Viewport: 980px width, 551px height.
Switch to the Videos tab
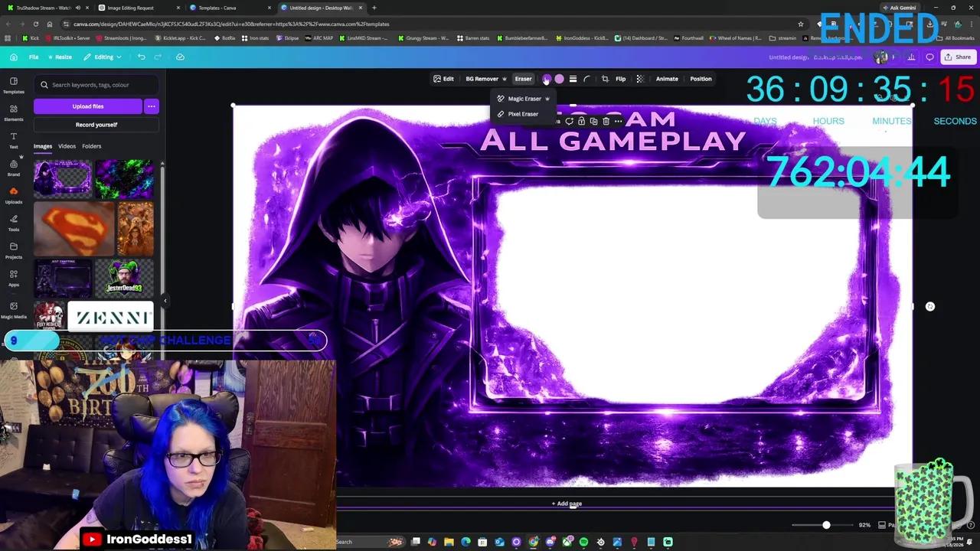click(x=67, y=146)
